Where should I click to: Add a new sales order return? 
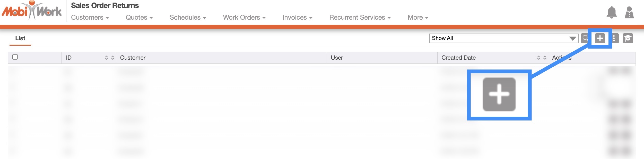click(x=600, y=38)
